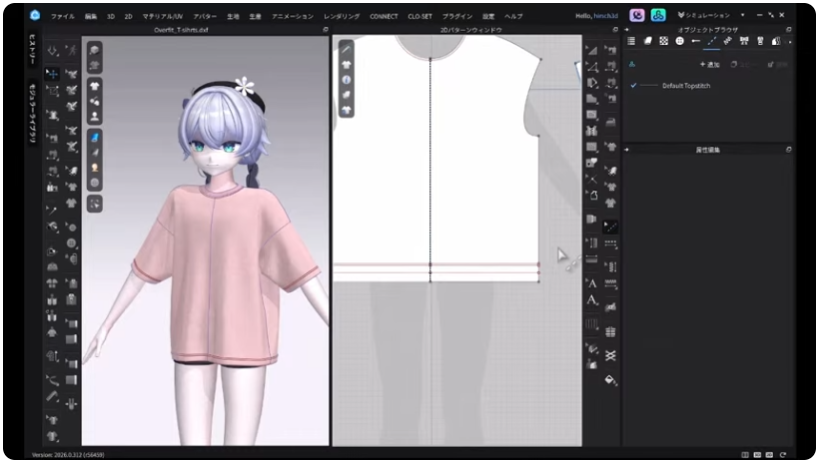Click the 追加 add button in Object Browser
Screen dimensions: 818x463
pos(709,65)
